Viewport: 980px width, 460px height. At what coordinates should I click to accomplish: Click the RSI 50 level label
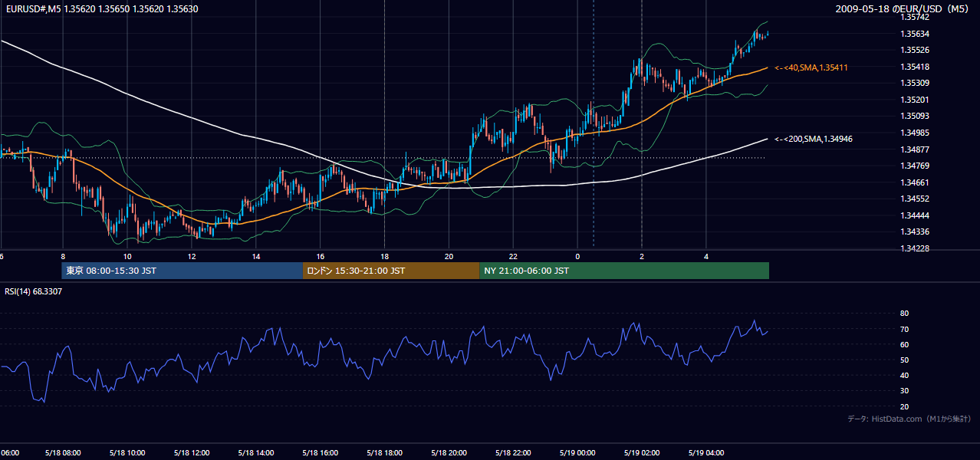click(x=904, y=360)
